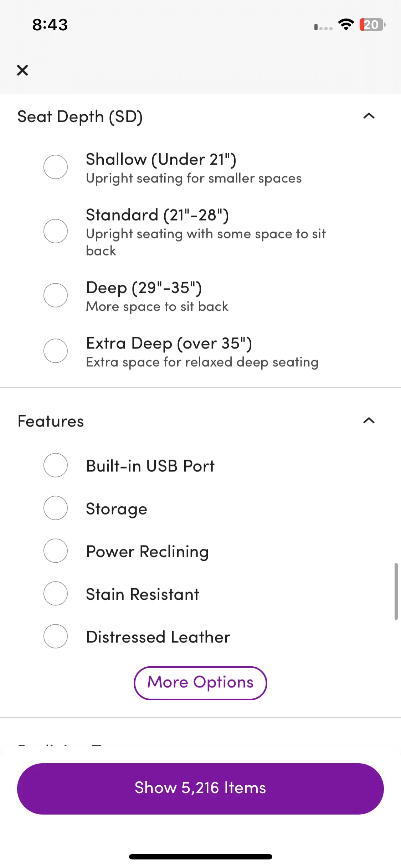Image resolution: width=401 pixels, height=868 pixels.
Task: Check the Storage feature filter
Action: pos(56,508)
